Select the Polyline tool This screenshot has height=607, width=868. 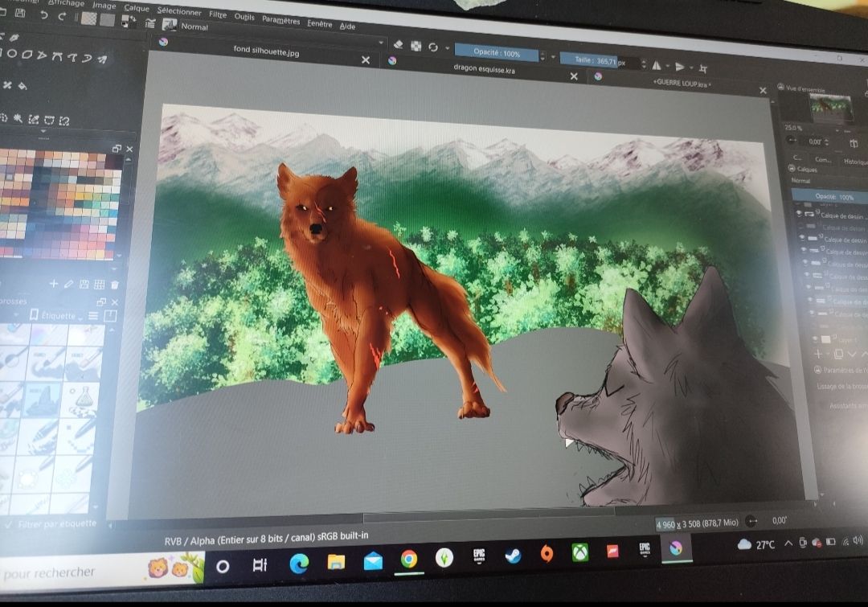[x=42, y=55]
